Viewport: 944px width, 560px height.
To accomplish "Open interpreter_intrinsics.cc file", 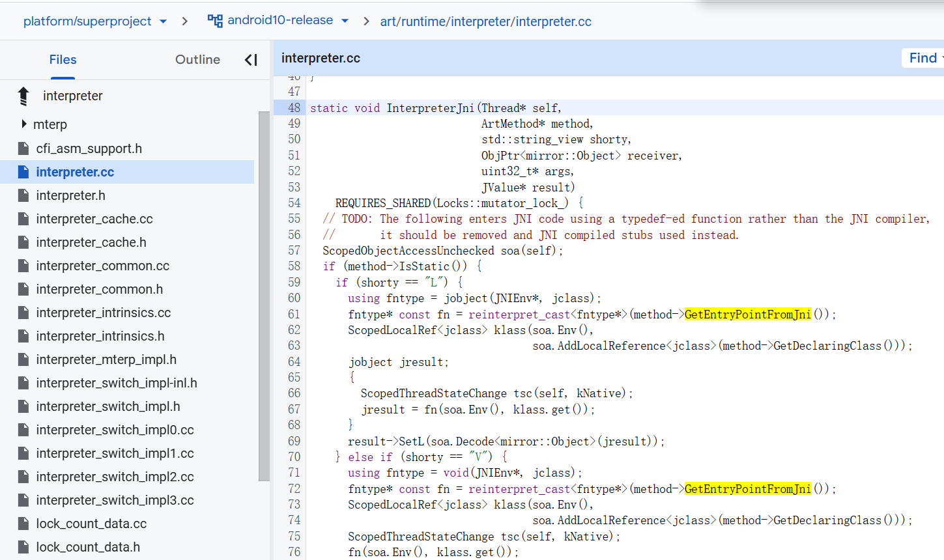I will (x=103, y=313).
